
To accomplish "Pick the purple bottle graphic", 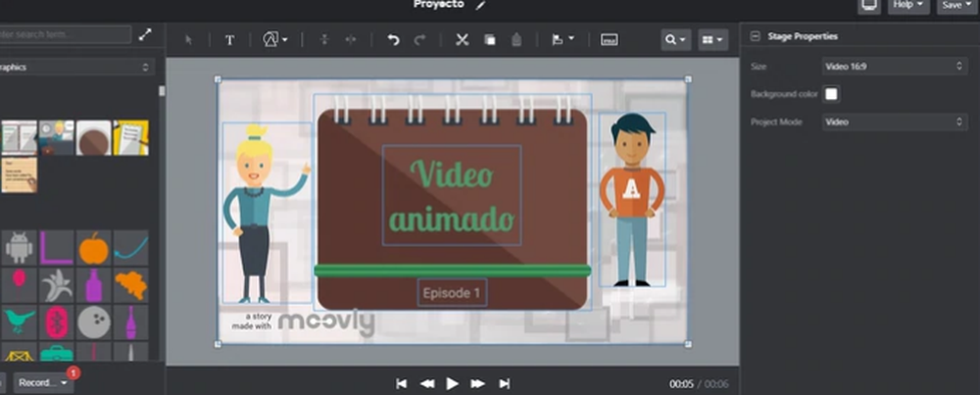I will (94, 285).
